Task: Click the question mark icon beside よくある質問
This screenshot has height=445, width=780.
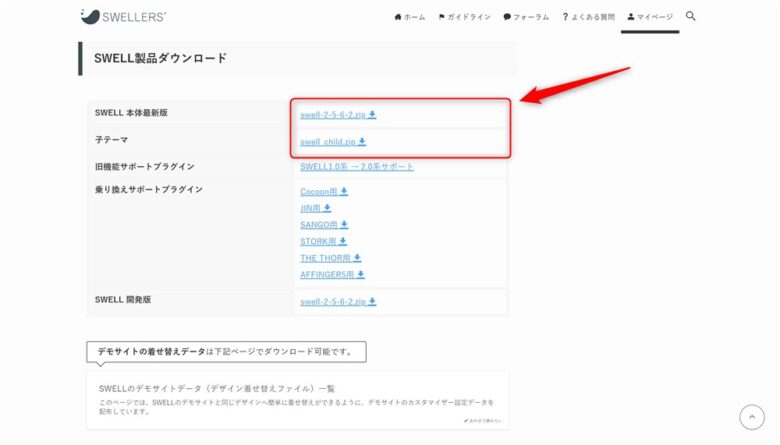Action: click(x=565, y=17)
